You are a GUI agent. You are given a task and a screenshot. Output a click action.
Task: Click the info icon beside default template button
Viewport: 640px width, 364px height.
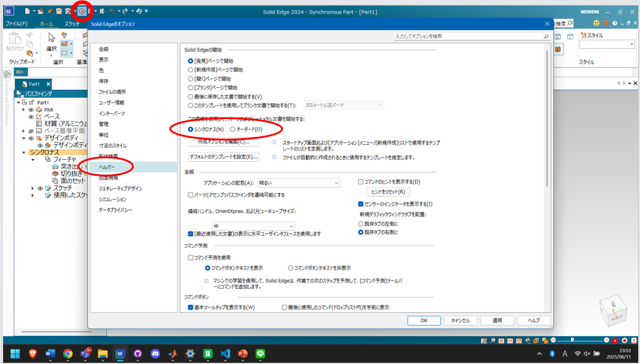pyautogui.click(x=274, y=157)
